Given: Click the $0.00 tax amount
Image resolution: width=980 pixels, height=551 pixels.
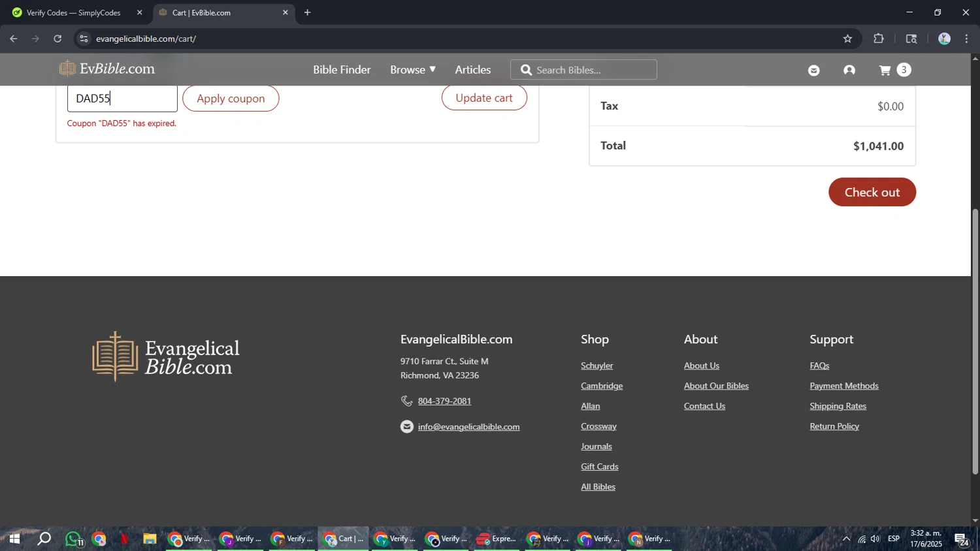Looking at the screenshot, I should (x=890, y=106).
